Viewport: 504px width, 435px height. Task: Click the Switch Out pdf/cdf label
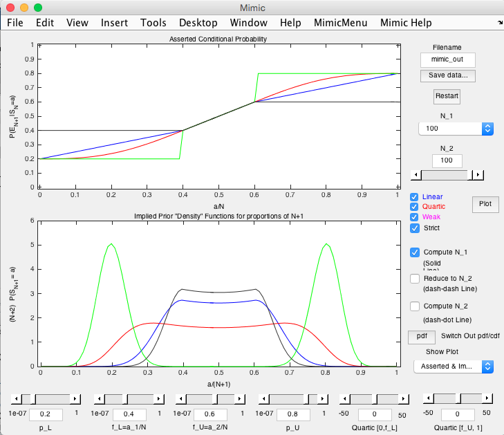[x=470, y=336]
